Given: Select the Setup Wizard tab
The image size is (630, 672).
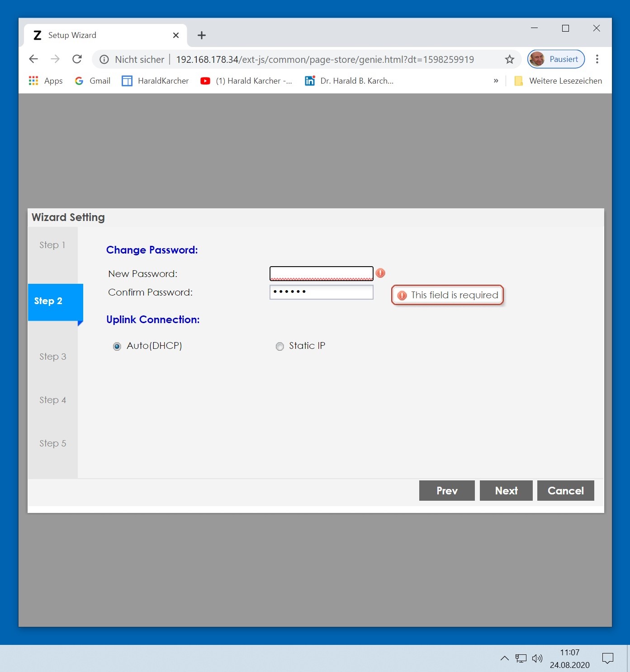Looking at the screenshot, I should 105,35.
